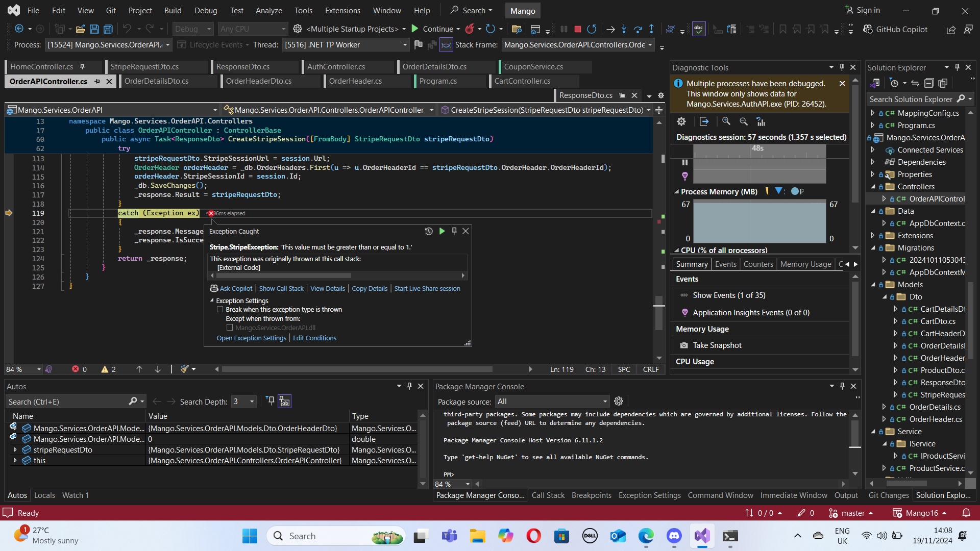This screenshot has width=980, height=551.
Task: Click the Search Solution Explorer field
Action: [912, 99]
